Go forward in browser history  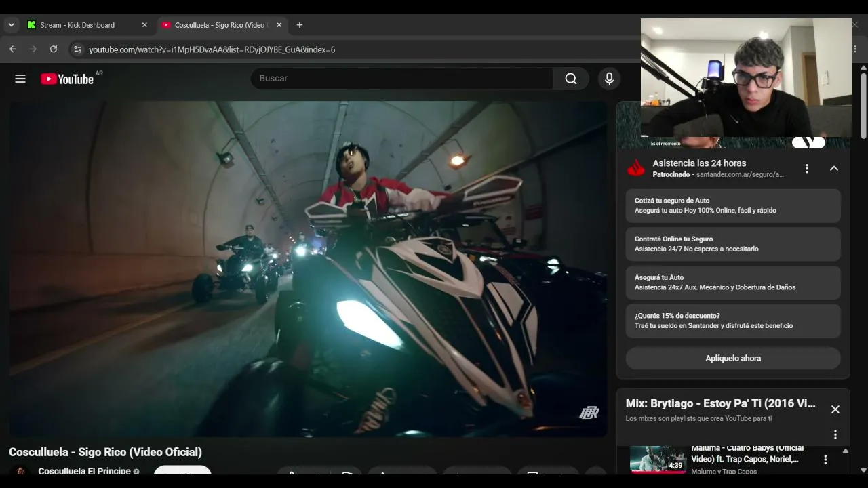pyautogui.click(x=33, y=49)
